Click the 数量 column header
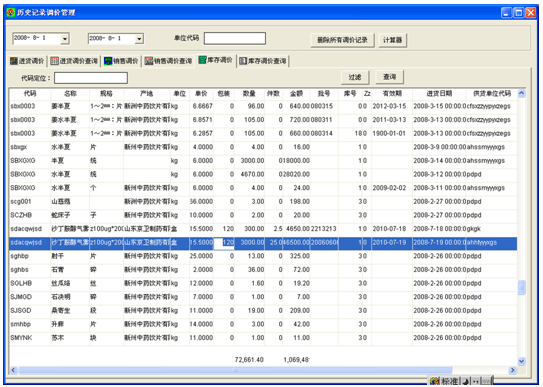Screen dimensions: 543x387 point(249,93)
